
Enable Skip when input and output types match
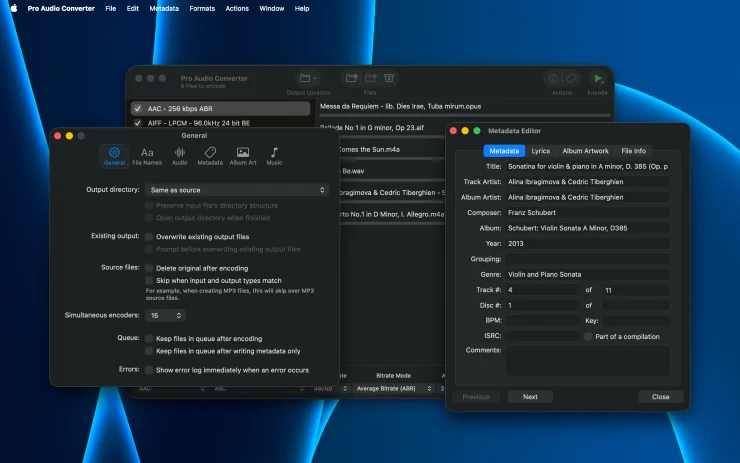coord(149,280)
